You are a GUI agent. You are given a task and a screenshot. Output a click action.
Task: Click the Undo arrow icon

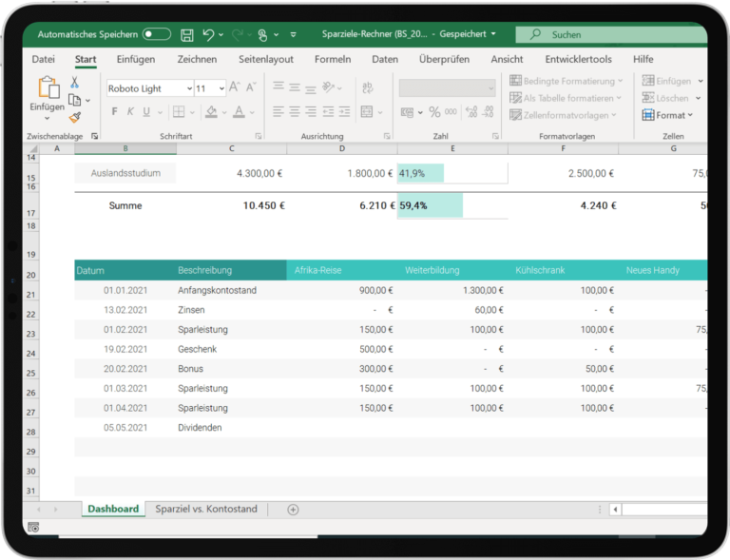(208, 34)
